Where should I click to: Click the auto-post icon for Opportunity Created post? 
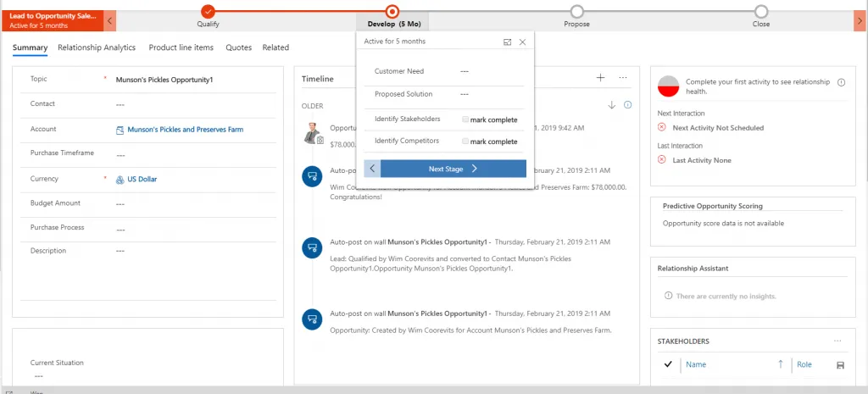click(312, 319)
